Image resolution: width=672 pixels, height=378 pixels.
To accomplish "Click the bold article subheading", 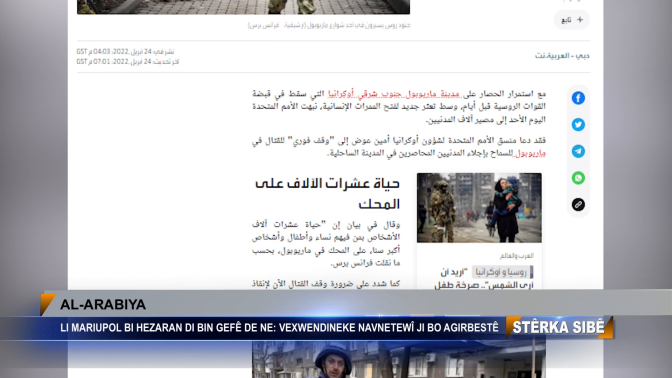I will pyautogui.click(x=327, y=193).
